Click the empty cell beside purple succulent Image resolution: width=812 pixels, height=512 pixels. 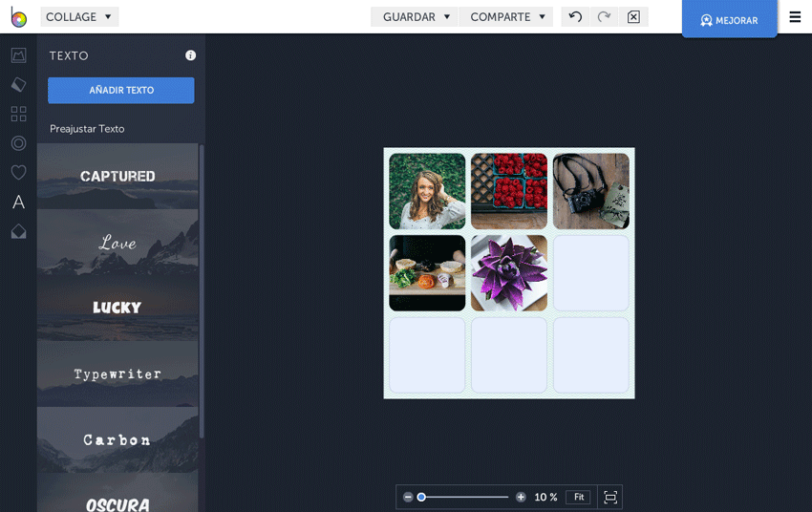coord(591,273)
